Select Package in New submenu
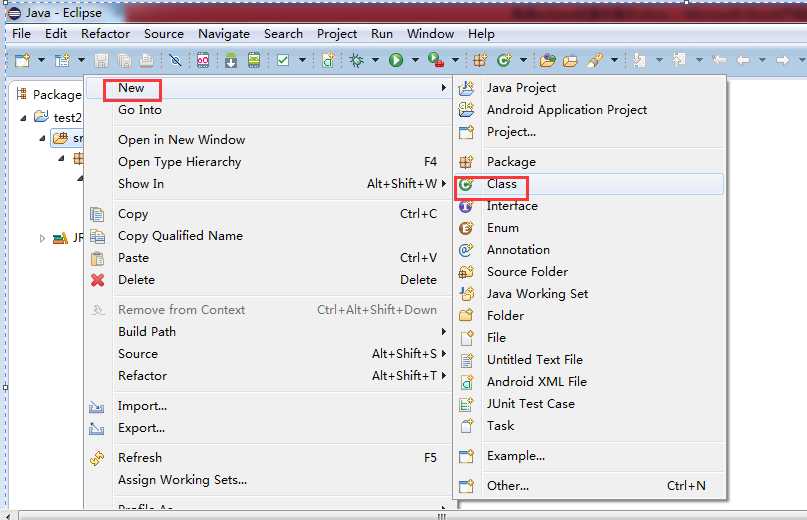This screenshot has width=807, height=520. pos(590,162)
